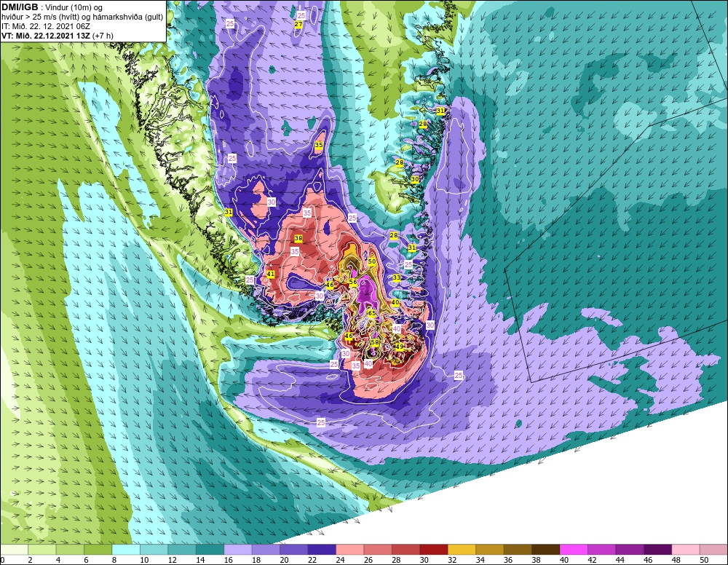Click the legend scale number 26
Viewport: 728px width, 565px height.
(368, 561)
